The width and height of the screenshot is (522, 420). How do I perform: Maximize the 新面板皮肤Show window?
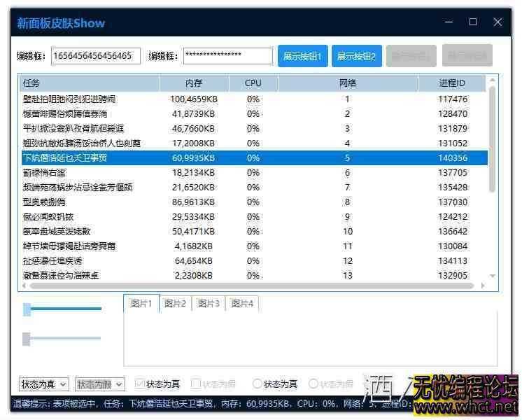coord(473,22)
